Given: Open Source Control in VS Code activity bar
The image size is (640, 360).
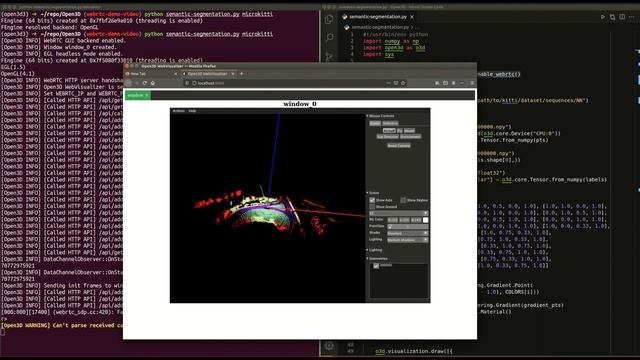Looking at the screenshot, I should point(329,56).
